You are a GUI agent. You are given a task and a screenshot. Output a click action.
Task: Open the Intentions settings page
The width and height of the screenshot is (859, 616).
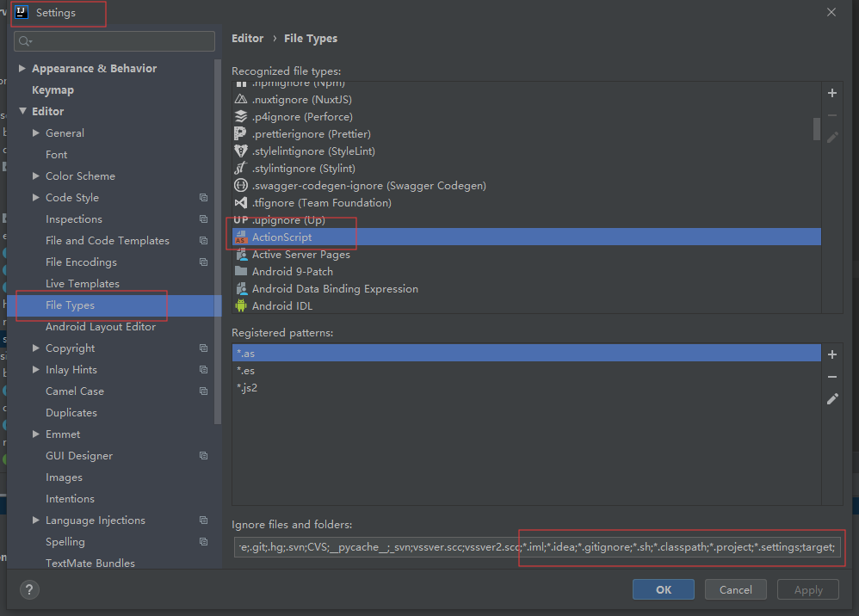tap(70, 499)
